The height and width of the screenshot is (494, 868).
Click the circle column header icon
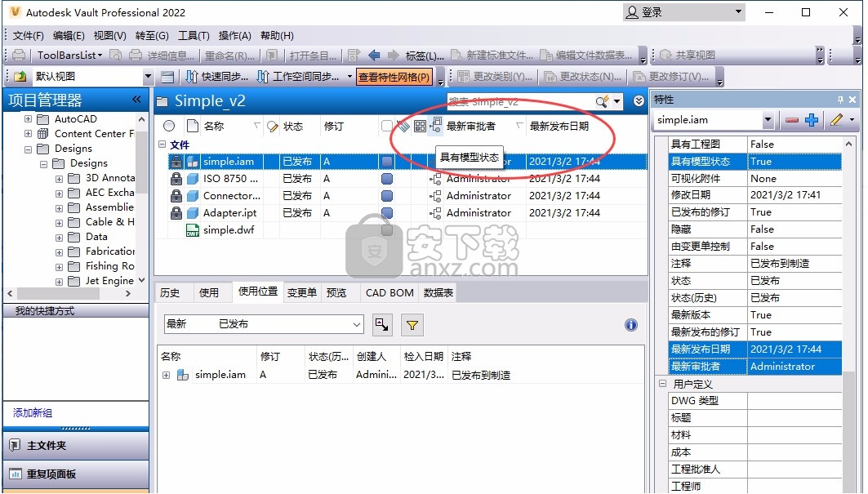pyautogui.click(x=169, y=127)
